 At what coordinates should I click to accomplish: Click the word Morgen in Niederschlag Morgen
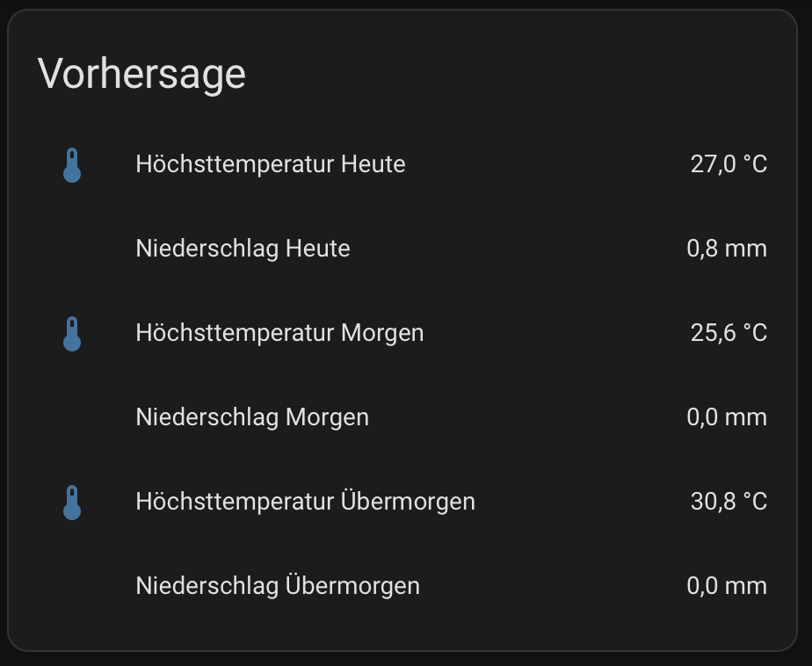(x=327, y=417)
